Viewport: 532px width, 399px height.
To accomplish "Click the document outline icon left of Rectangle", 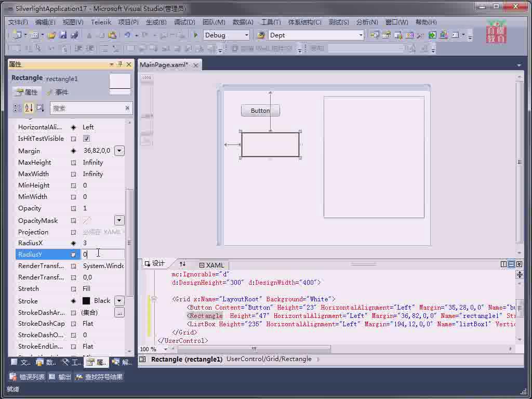I will 143,359.
